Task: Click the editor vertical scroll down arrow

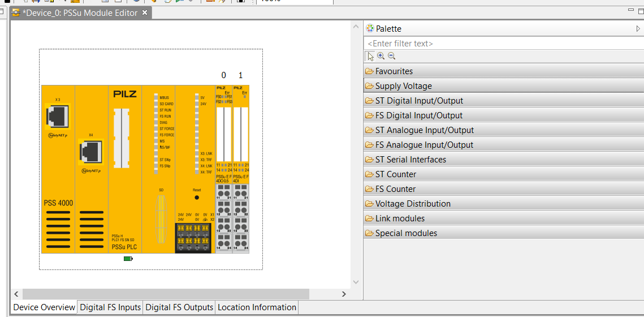Action: point(356,282)
